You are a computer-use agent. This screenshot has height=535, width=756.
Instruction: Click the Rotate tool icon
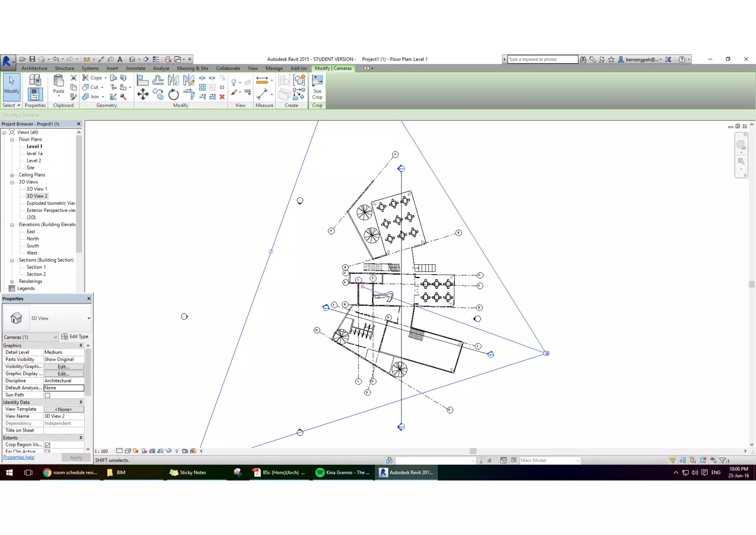point(173,95)
